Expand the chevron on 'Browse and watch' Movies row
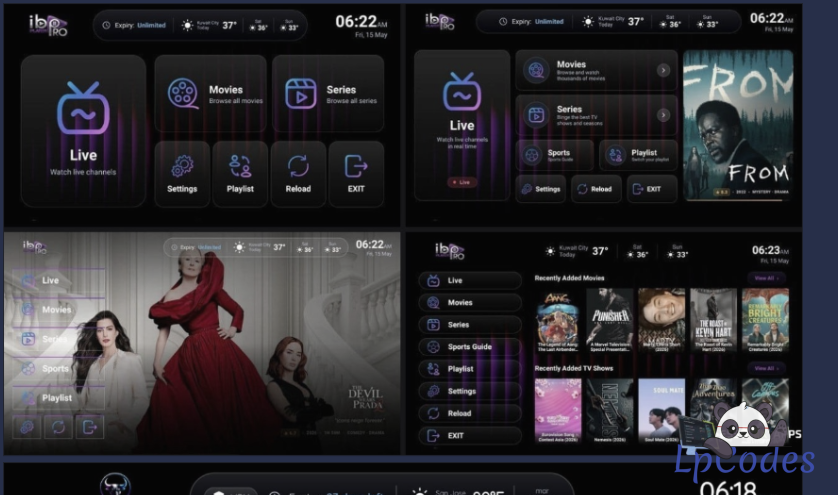The height and width of the screenshot is (495, 838). [x=663, y=70]
